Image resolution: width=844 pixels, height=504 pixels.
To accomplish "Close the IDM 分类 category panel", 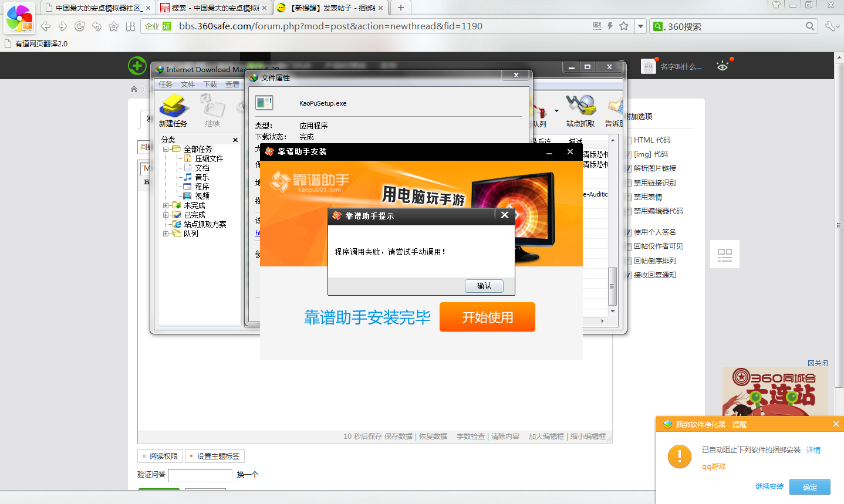I will pyautogui.click(x=235, y=140).
